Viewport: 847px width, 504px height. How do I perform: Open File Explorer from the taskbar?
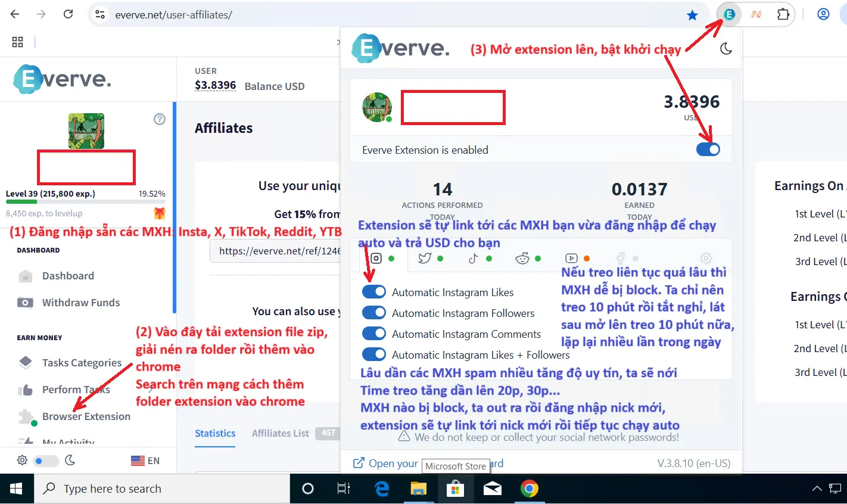pos(419,489)
